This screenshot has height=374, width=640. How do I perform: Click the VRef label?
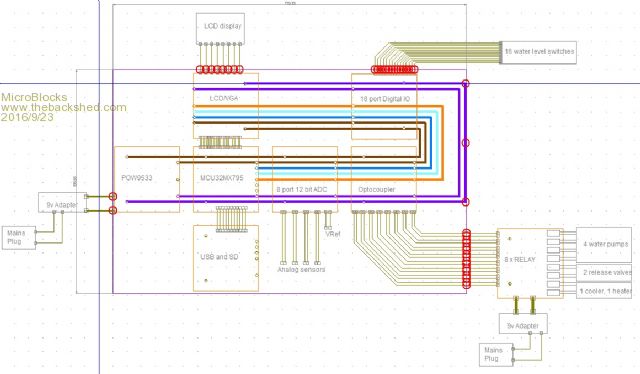tap(333, 234)
